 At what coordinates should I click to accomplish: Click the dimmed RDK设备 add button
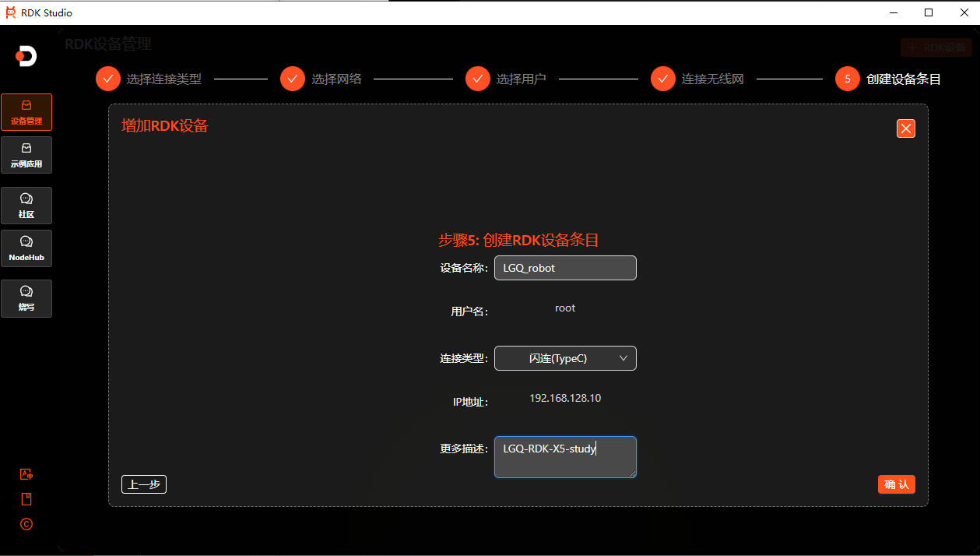[936, 48]
